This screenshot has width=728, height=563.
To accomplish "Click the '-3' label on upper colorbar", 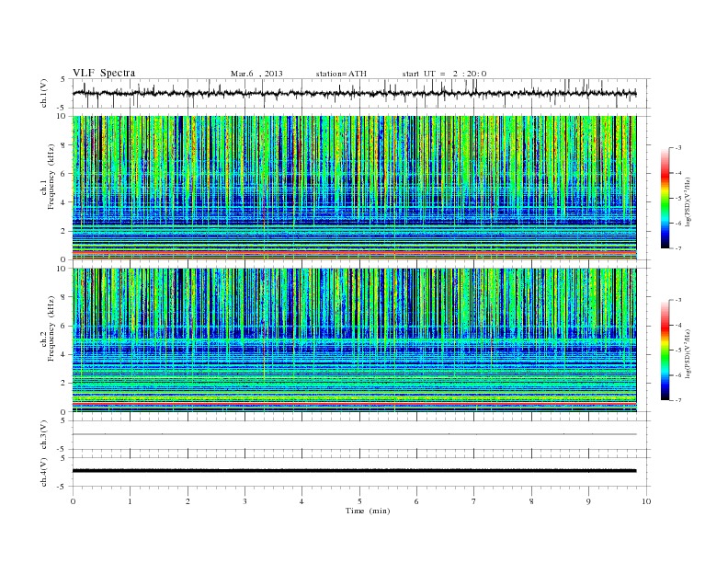I will pos(677,148).
